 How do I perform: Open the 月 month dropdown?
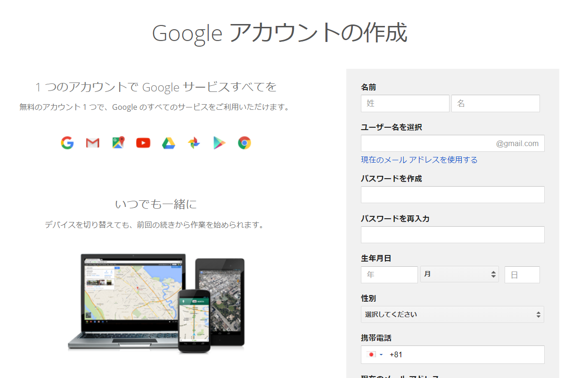tap(459, 274)
